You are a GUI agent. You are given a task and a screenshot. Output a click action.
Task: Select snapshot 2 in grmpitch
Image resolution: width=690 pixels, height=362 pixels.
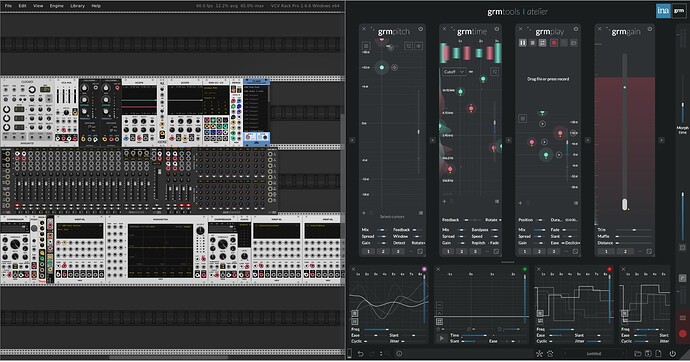pos(383,251)
